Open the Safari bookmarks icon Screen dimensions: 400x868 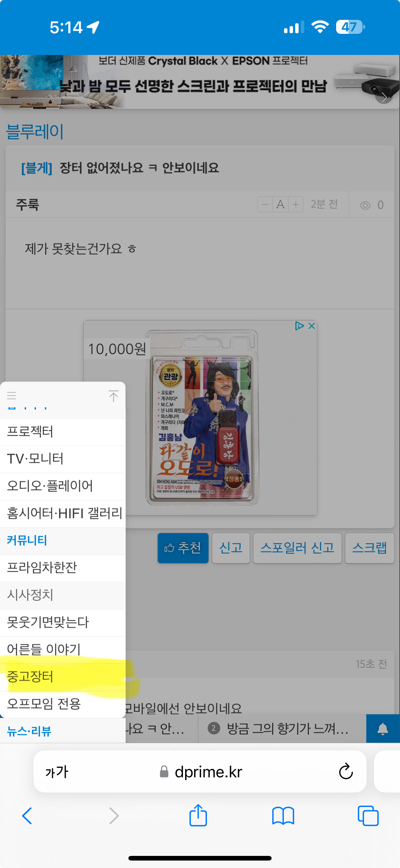(283, 816)
